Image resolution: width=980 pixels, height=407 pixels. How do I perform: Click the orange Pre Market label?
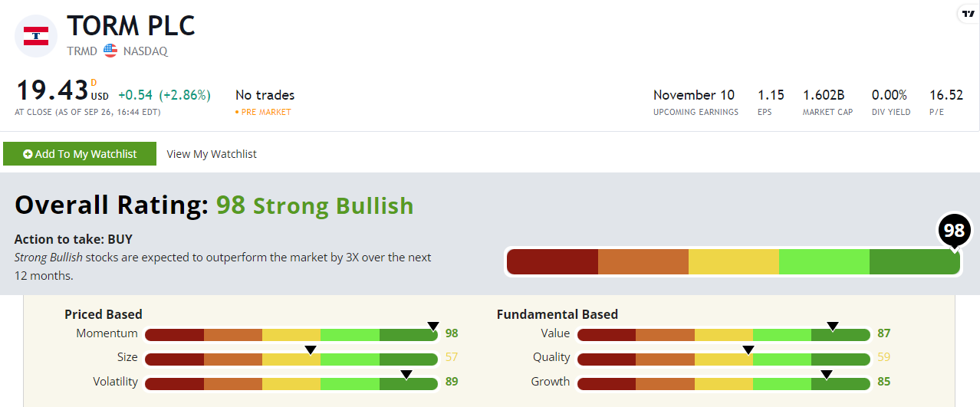click(x=265, y=112)
